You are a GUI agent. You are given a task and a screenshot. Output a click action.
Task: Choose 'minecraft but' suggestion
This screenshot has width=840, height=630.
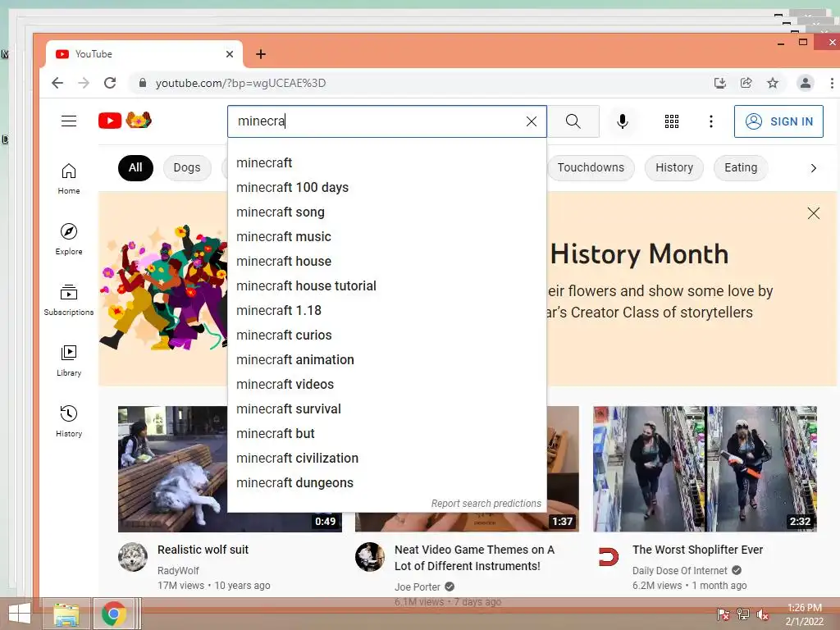387,434
